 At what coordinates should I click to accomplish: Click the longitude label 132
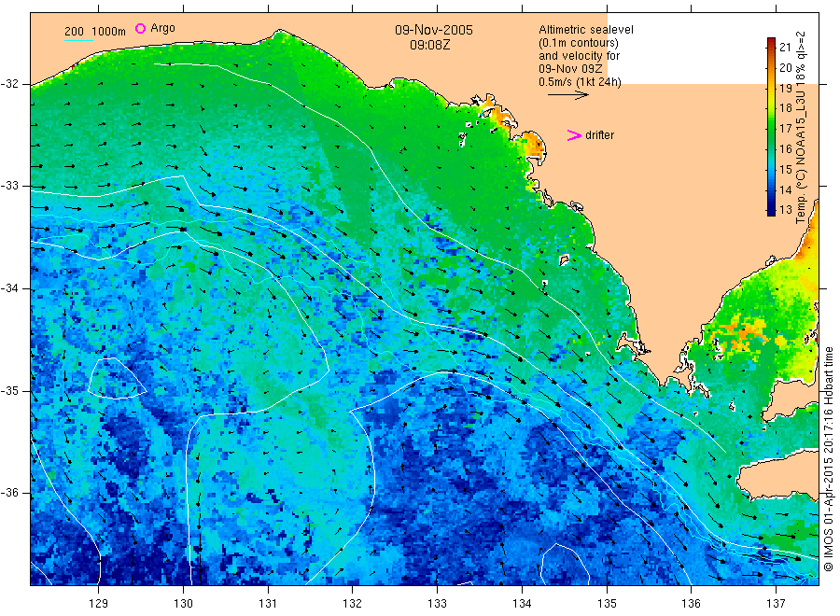click(353, 603)
